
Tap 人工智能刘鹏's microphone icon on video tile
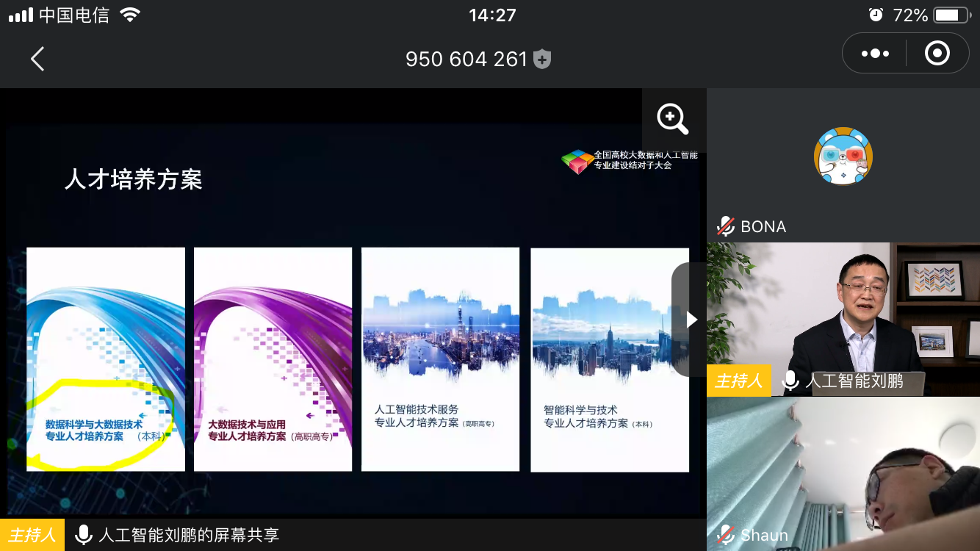[x=790, y=381]
